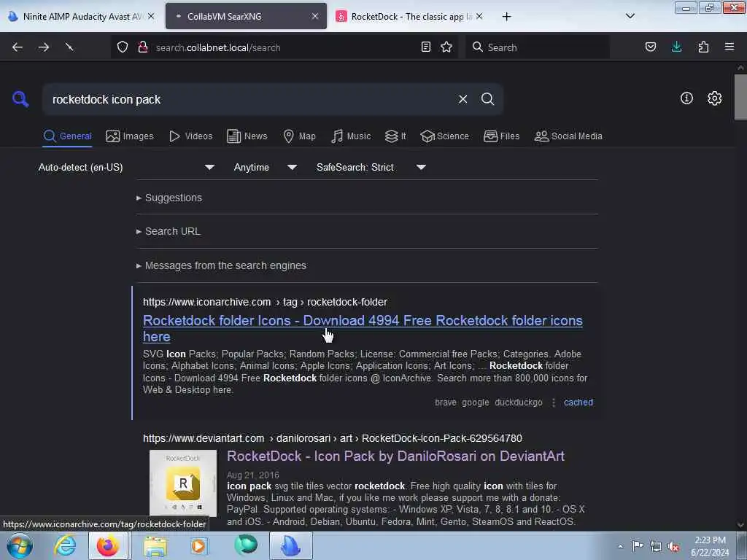Open the language Auto-detect dropdown
747x560 pixels.
tap(127, 168)
